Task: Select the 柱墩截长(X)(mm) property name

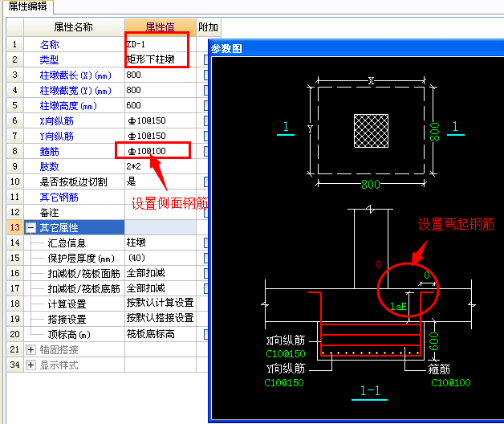Action: point(75,75)
